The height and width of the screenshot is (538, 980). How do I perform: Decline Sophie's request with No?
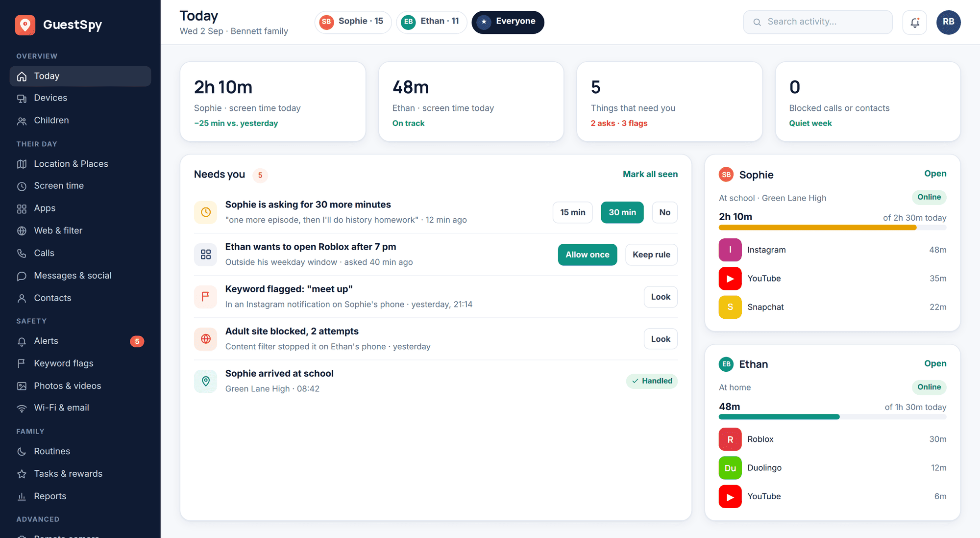664,212
